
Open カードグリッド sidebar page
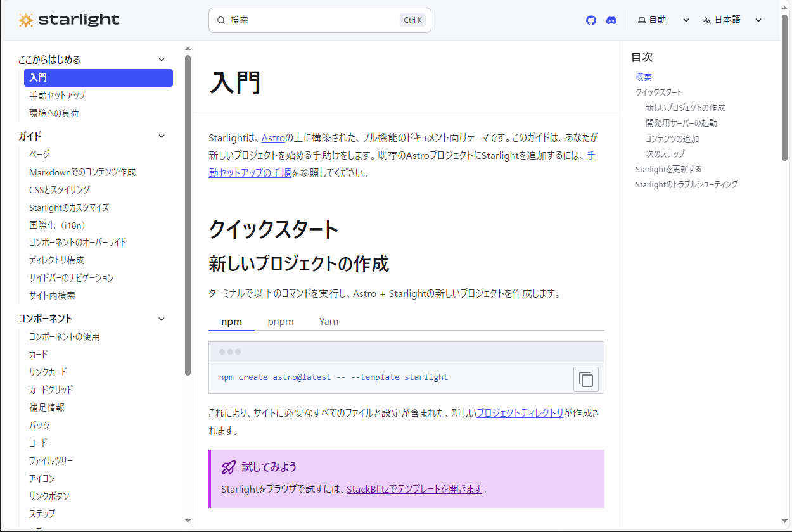point(51,390)
